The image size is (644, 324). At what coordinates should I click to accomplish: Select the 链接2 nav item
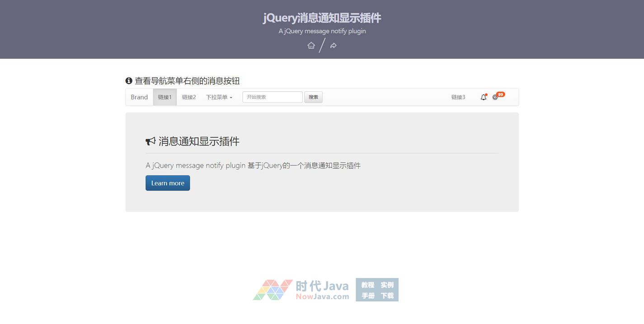189,97
